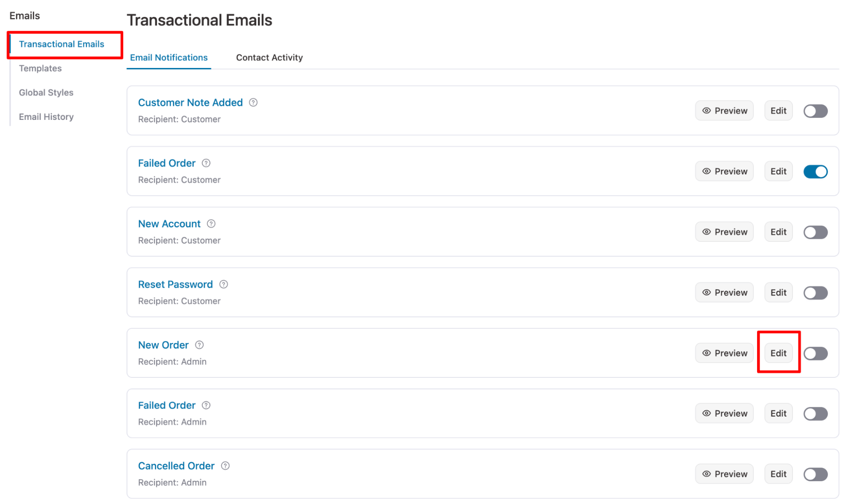Image resolution: width=844 pixels, height=504 pixels.
Task: Open Transactional Emails in the sidebar
Action: pos(62,44)
